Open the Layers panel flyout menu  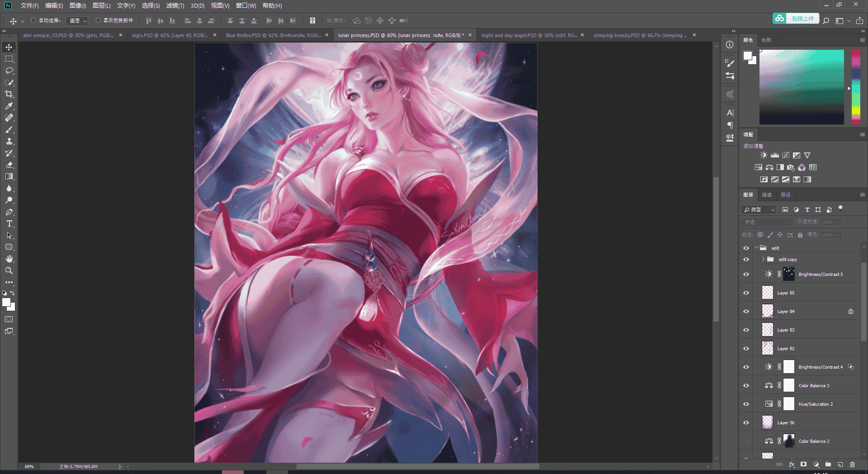[862, 194]
